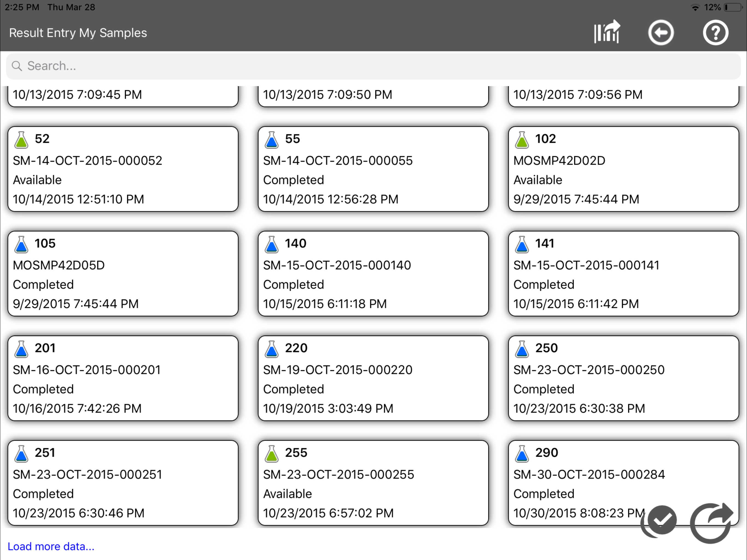Open sample SM-23-OCT-2015-000251 card
The width and height of the screenshot is (747, 560).
tap(123, 483)
